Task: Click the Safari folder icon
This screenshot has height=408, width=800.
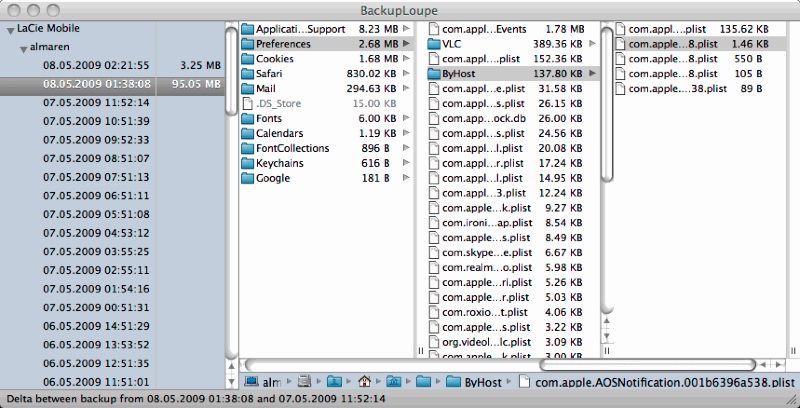Action: (x=247, y=73)
